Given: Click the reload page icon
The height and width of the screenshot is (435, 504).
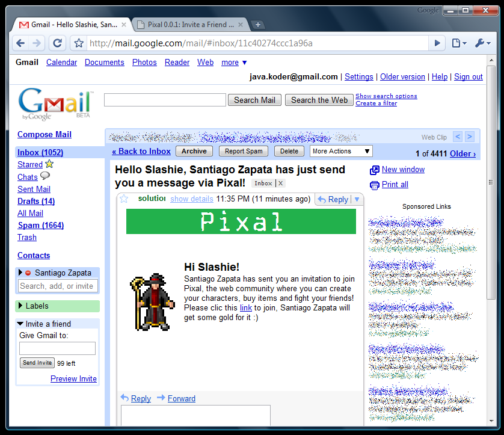Looking at the screenshot, I should [x=57, y=43].
